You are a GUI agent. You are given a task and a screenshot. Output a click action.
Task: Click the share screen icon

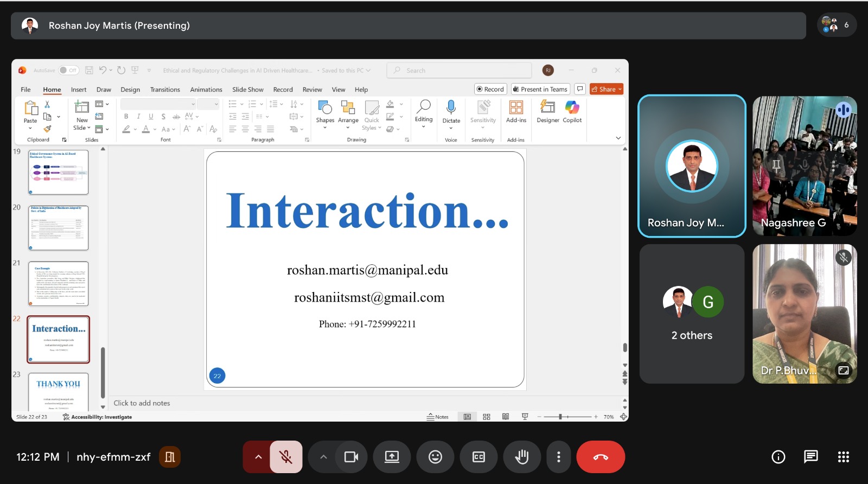click(x=392, y=457)
